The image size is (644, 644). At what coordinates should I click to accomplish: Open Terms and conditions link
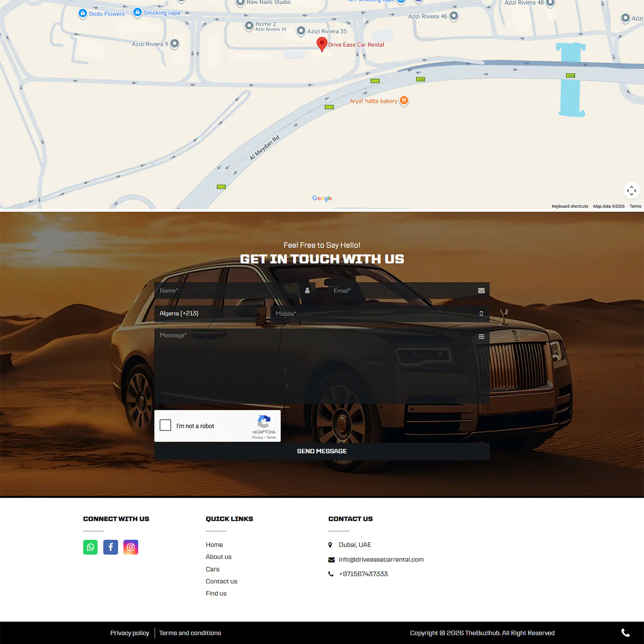190,633
